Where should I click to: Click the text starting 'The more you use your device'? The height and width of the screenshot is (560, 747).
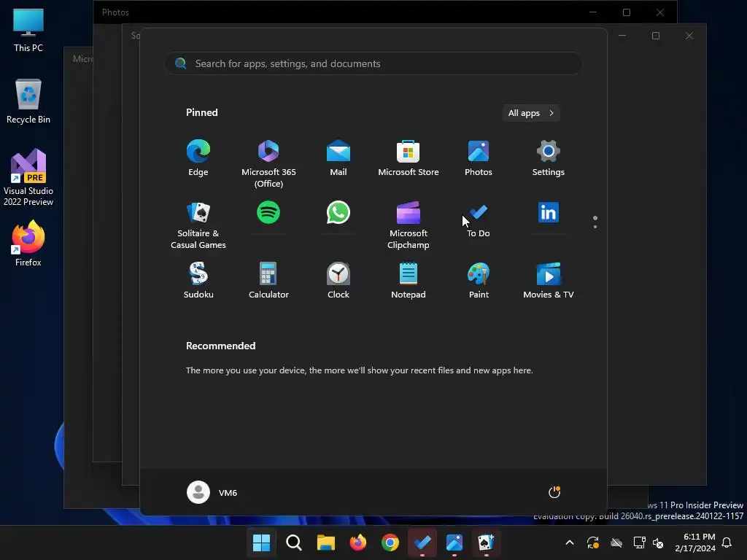[x=359, y=370]
